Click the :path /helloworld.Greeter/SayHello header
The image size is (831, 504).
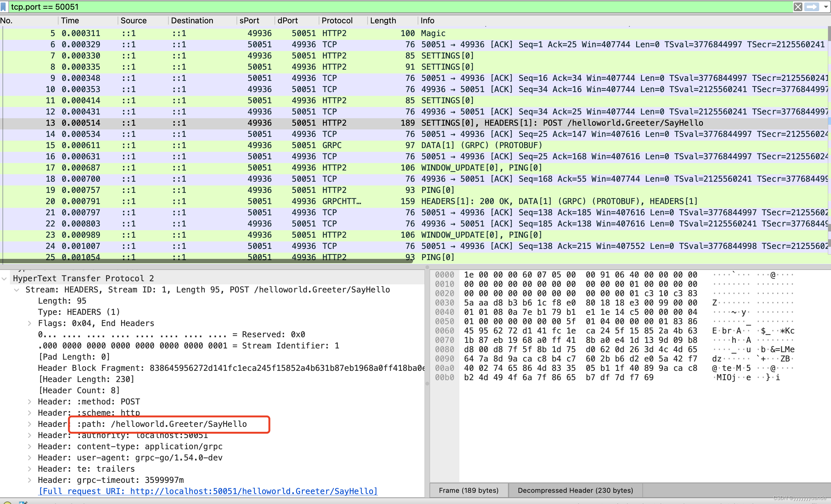[162, 424]
